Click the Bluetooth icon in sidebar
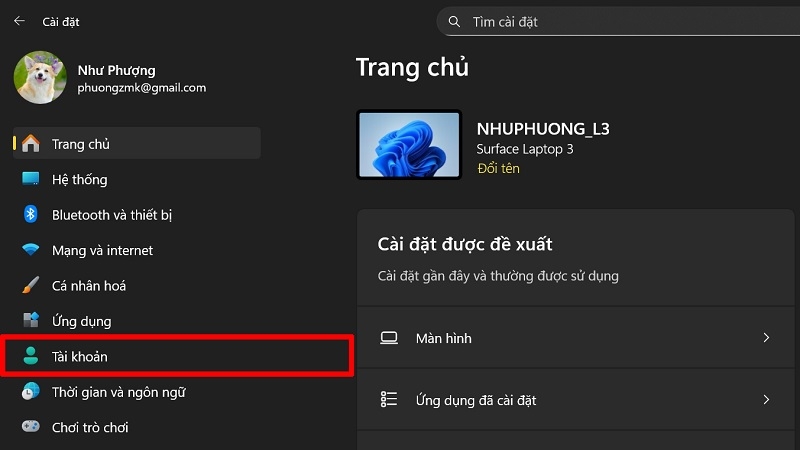 click(x=31, y=214)
